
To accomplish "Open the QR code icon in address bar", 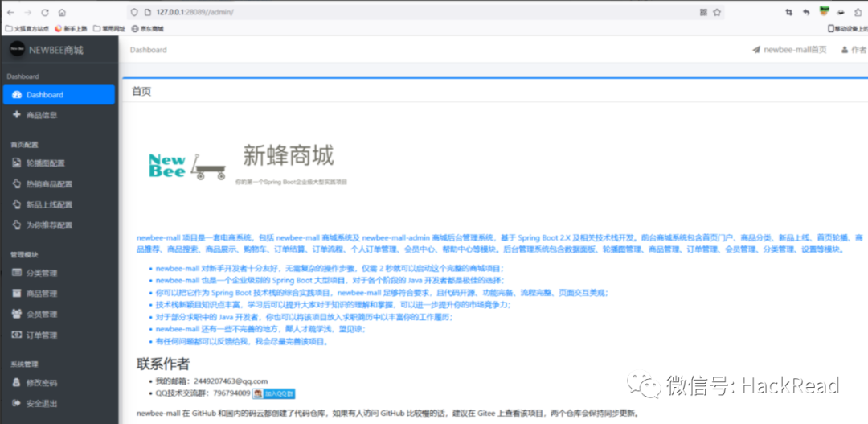I will pos(703,12).
